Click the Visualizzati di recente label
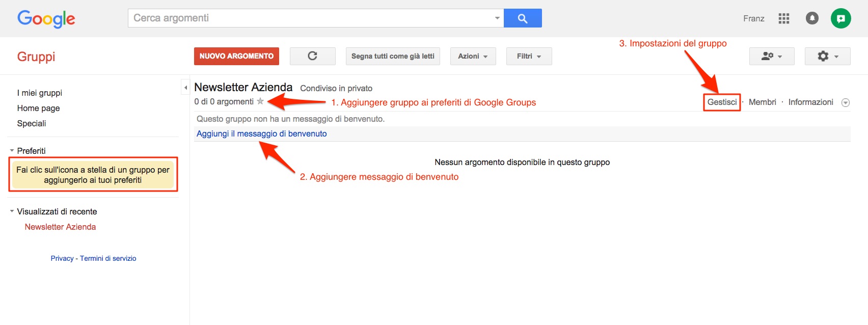 pyautogui.click(x=57, y=211)
